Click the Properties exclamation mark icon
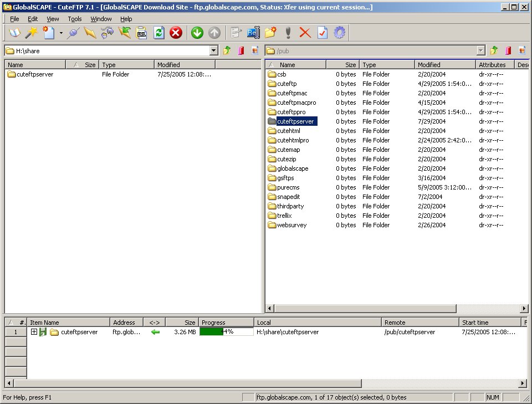 coord(288,33)
